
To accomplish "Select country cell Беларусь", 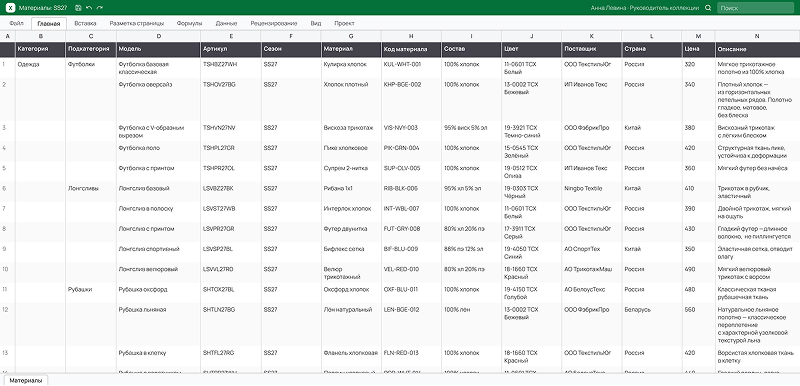I will tap(652, 325).
